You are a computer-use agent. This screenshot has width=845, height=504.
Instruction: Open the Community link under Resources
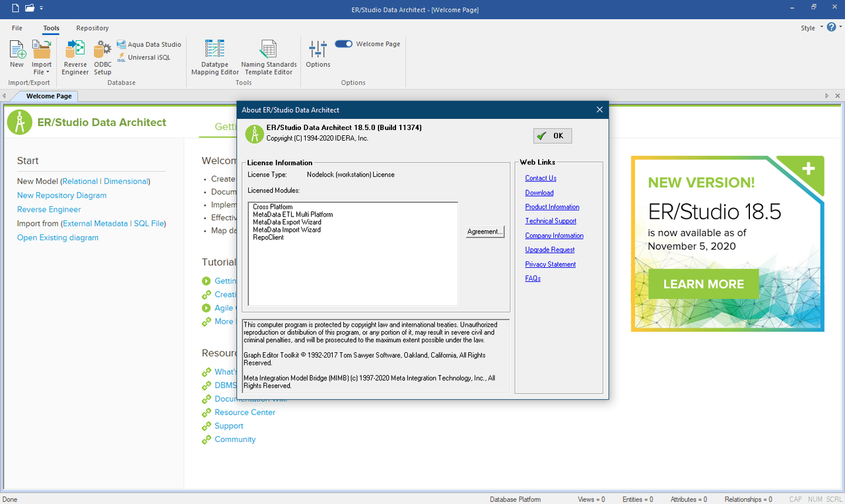pyautogui.click(x=235, y=439)
